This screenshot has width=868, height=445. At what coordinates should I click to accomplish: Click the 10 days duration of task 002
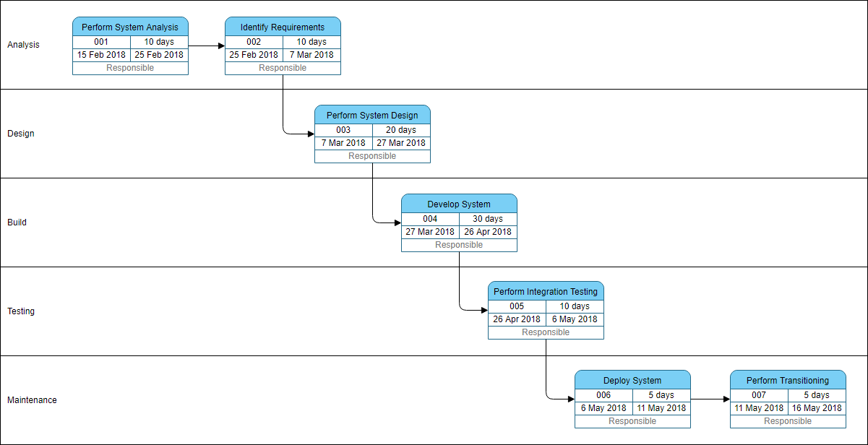[311, 42]
